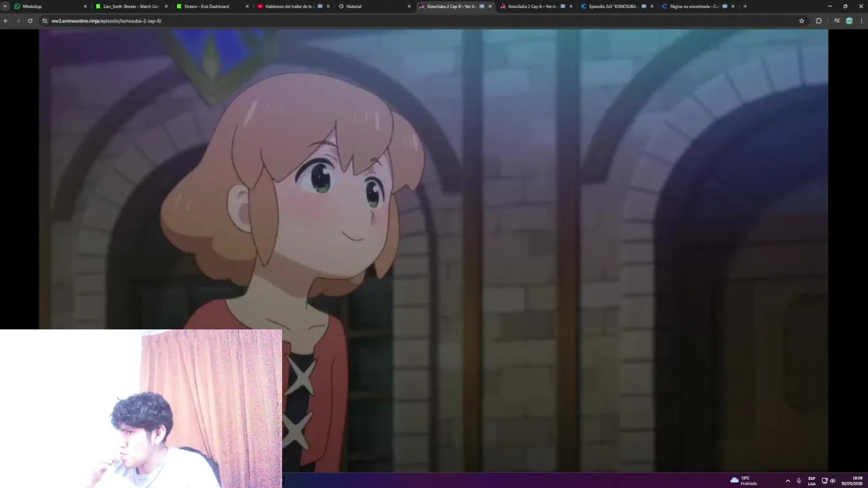This screenshot has width=868, height=488.
Task: Switch to Stream - Kick Dashboard tab
Action: tap(212, 6)
